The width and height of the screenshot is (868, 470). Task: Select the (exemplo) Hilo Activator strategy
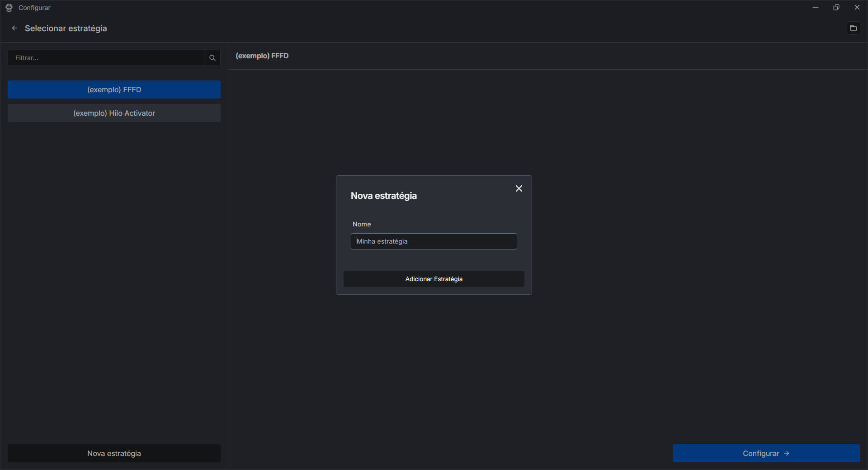pyautogui.click(x=114, y=113)
